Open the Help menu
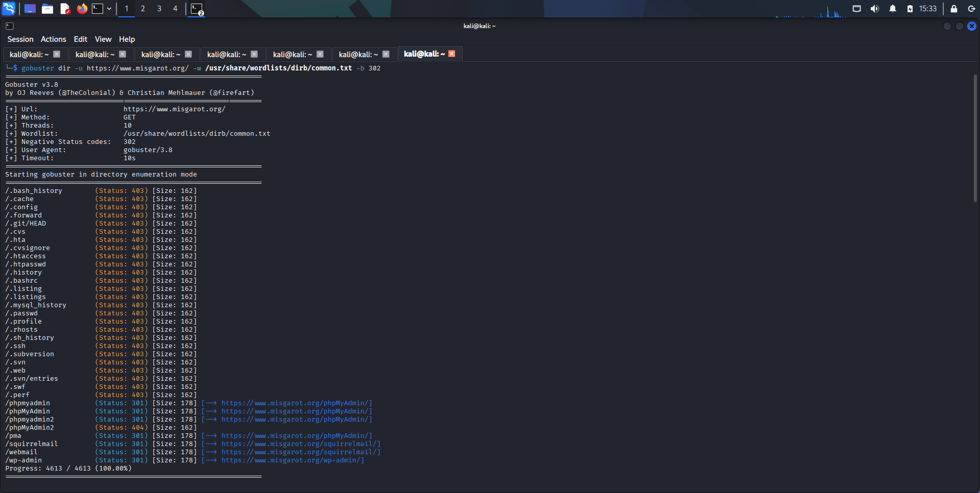The image size is (980, 493). point(127,39)
